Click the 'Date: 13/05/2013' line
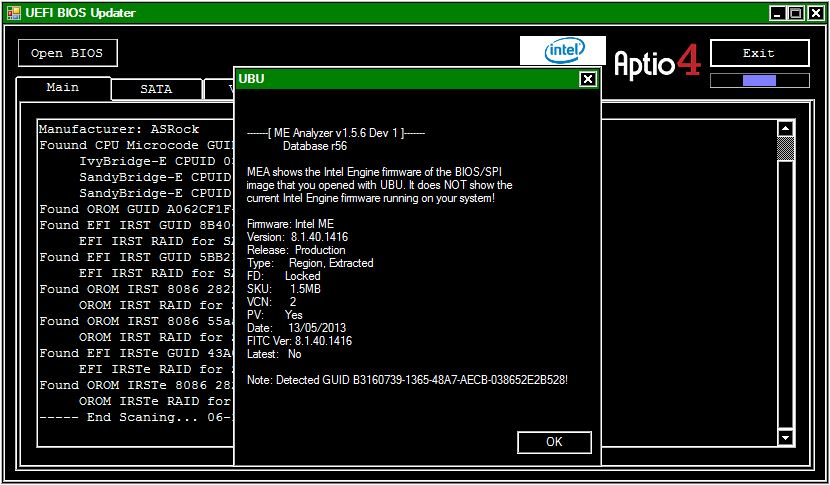830x485 pixels. coord(296,328)
